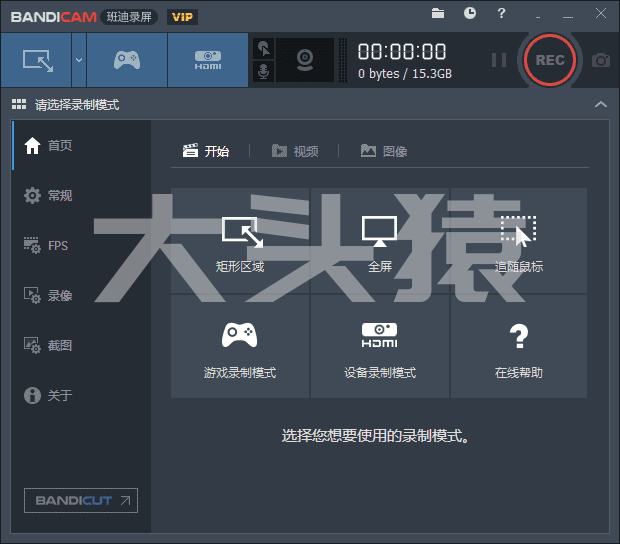Open the 关于 about section
The image size is (620, 544).
pyautogui.click(x=82, y=395)
